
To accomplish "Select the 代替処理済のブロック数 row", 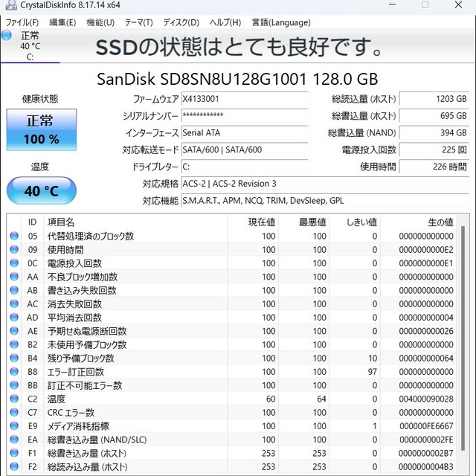I will [231, 236].
